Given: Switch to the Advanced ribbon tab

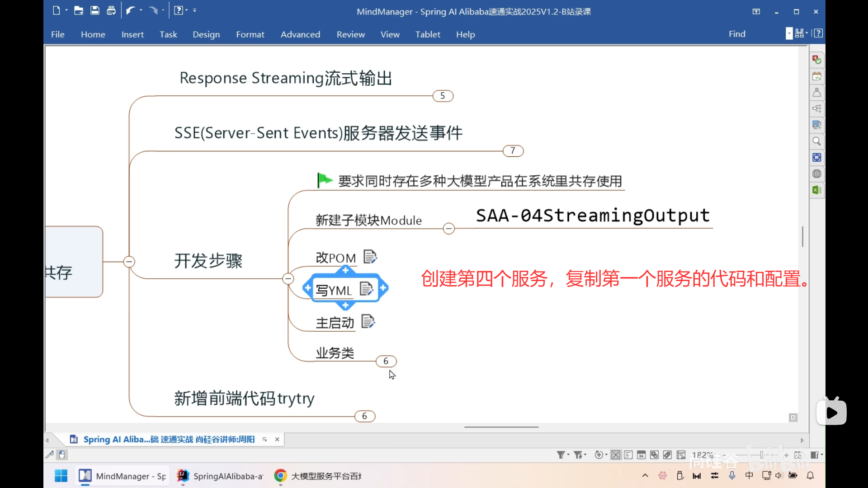Looking at the screenshot, I should pos(300,34).
